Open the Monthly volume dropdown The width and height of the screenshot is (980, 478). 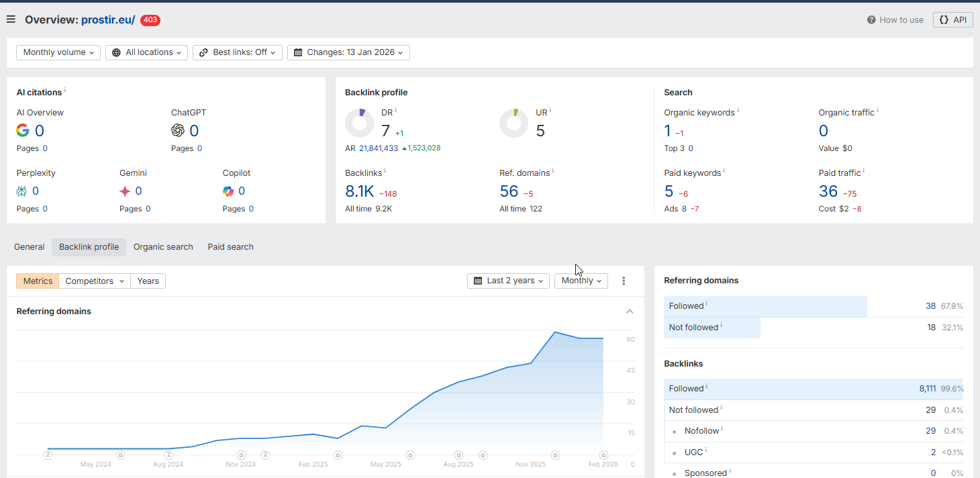[x=58, y=52]
